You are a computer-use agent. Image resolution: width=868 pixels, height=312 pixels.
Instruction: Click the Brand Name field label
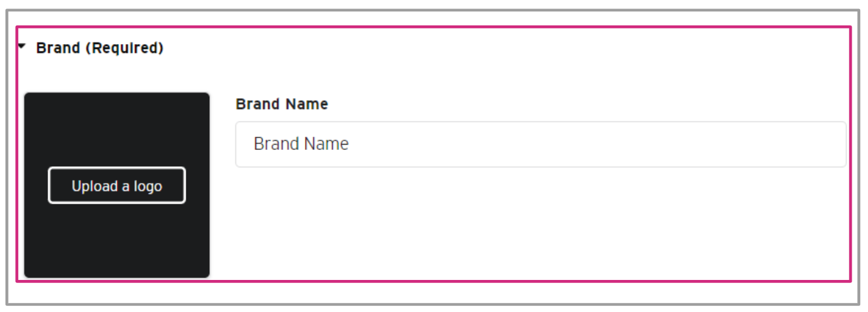[282, 105]
